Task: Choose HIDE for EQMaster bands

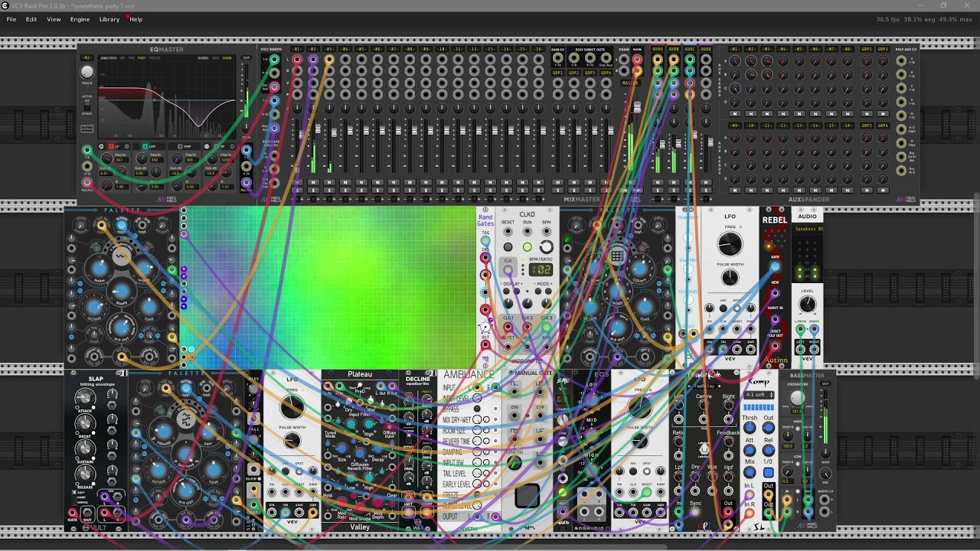Action: (216, 58)
